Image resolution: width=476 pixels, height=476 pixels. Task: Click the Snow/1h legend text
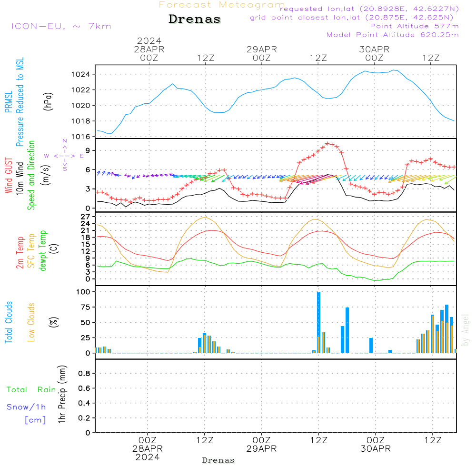tap(27, 407)
